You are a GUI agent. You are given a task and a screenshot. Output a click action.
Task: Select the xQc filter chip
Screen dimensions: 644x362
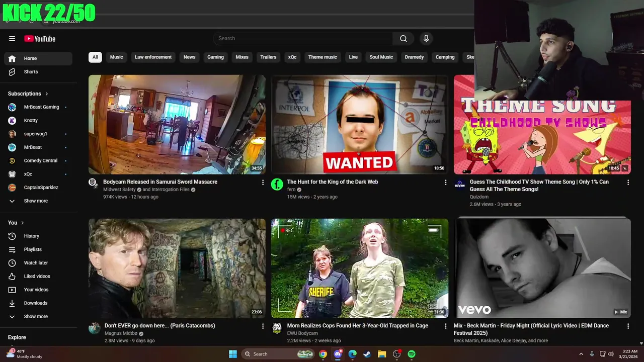pos(292,57)
